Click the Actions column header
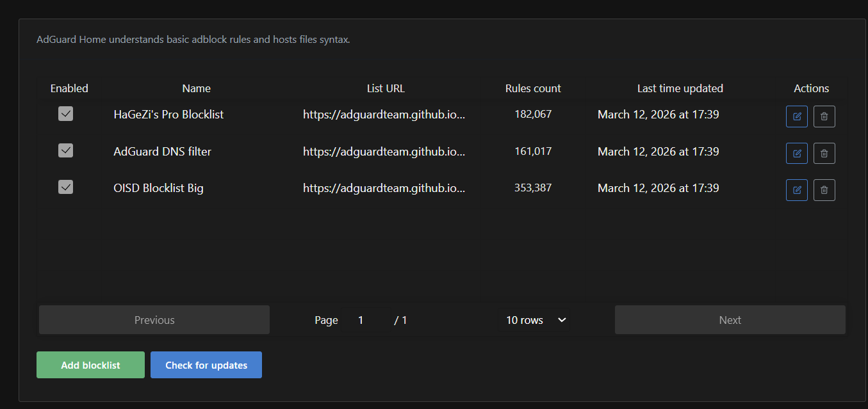This screenshot has width=868, height=409. pos(811,88)
